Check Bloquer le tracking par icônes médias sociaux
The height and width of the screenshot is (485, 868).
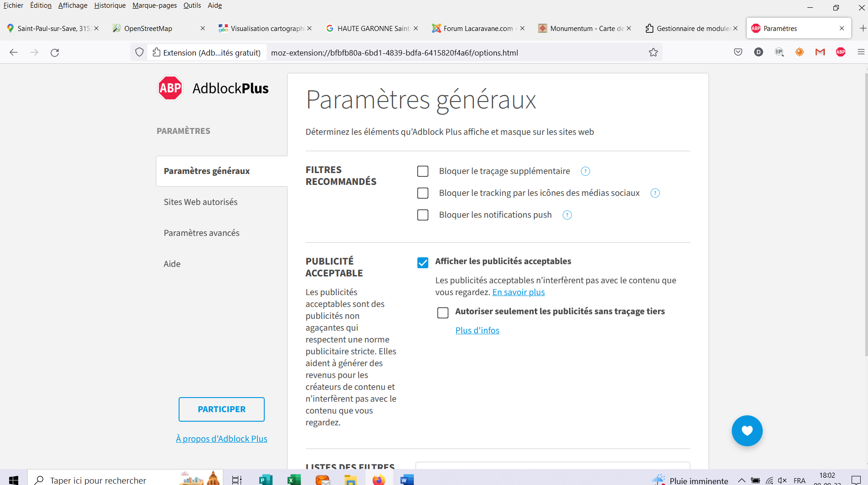click(423, 193)
